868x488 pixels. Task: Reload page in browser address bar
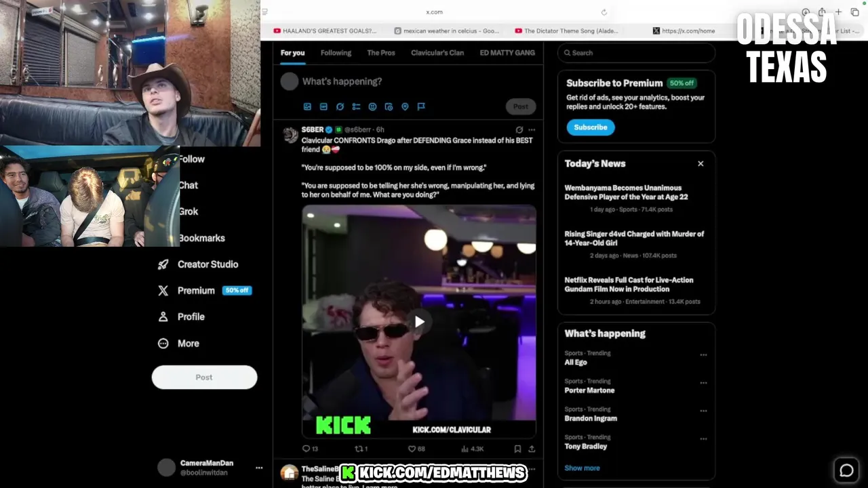(x=604, y=12)
